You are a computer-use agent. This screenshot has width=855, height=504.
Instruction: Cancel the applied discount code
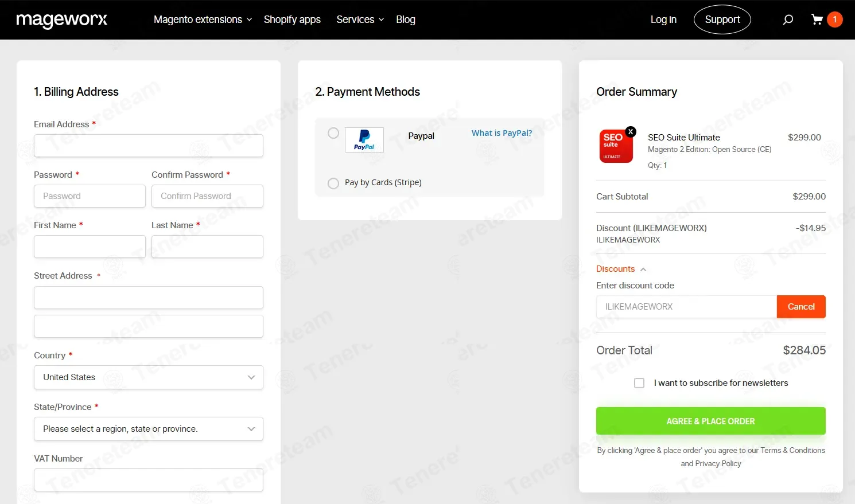coord(801,307)
